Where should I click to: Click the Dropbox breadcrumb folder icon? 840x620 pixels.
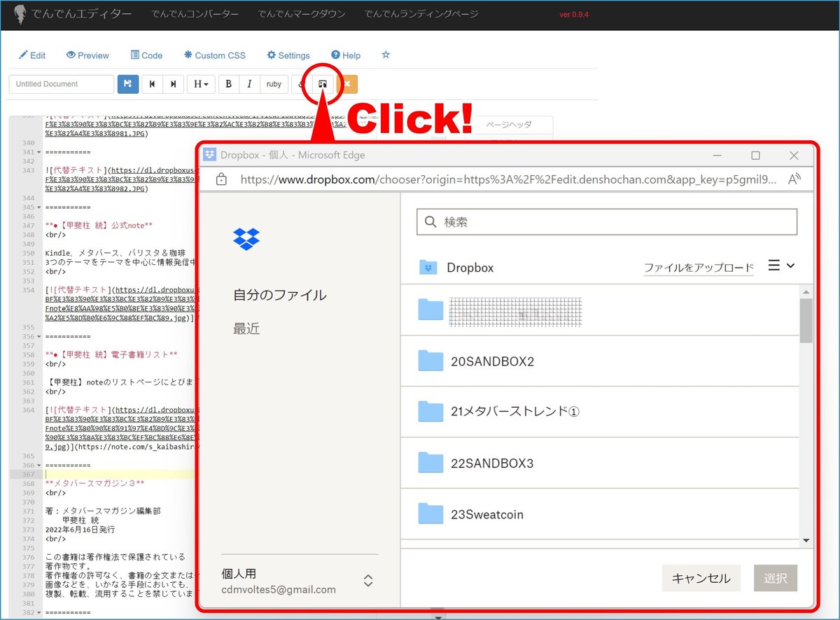[x=428, y=268]
